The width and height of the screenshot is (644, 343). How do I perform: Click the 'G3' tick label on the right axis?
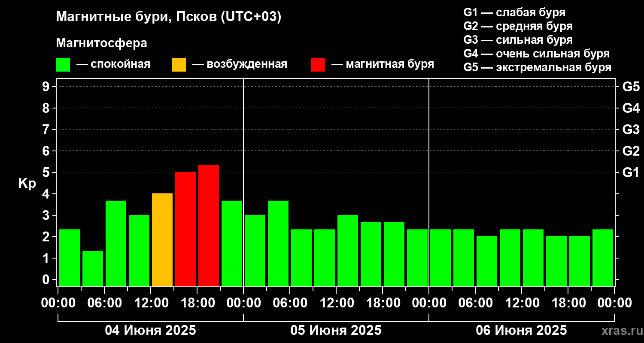click(x=631, y=129)
